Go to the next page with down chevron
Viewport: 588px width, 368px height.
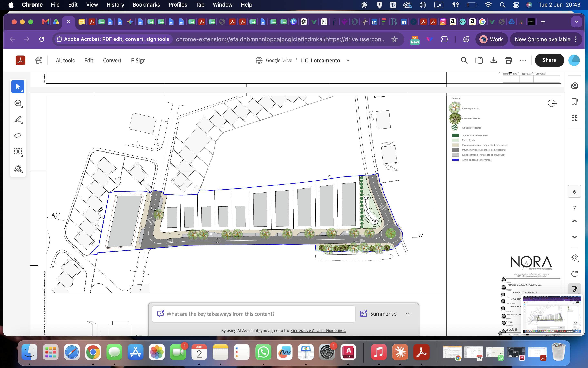(574, 237)
